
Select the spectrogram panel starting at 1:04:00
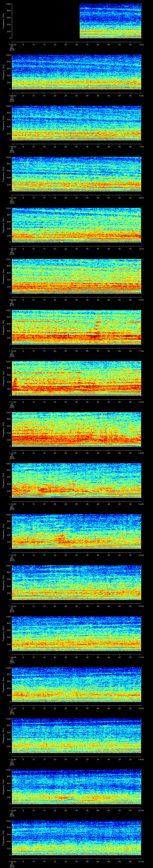tap(77, 21)
